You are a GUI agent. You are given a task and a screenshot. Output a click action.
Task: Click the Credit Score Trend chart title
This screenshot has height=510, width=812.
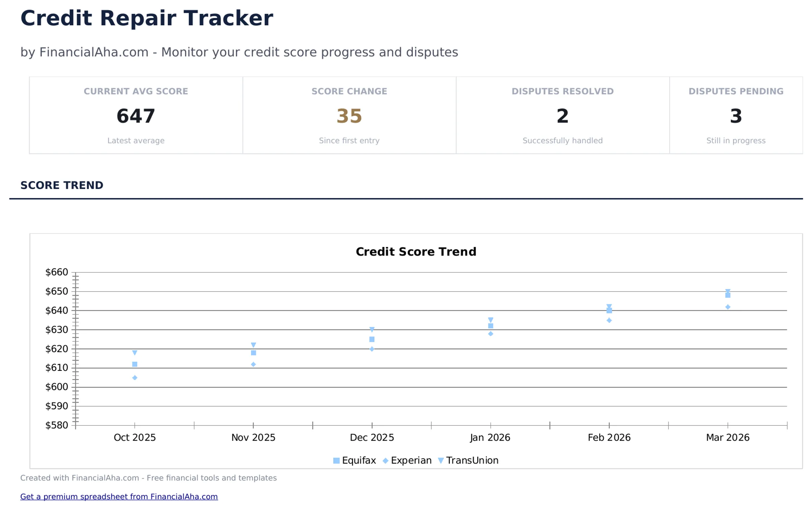tap(415, 251)
